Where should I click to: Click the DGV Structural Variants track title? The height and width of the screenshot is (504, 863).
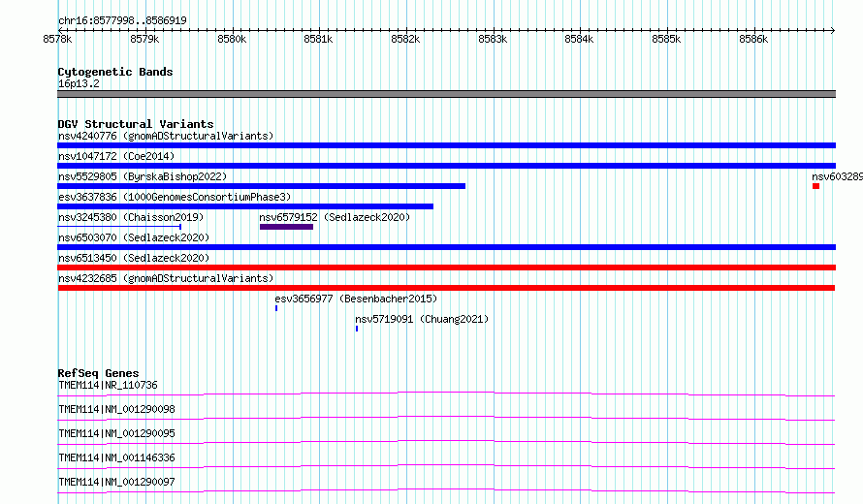(136, 124)
